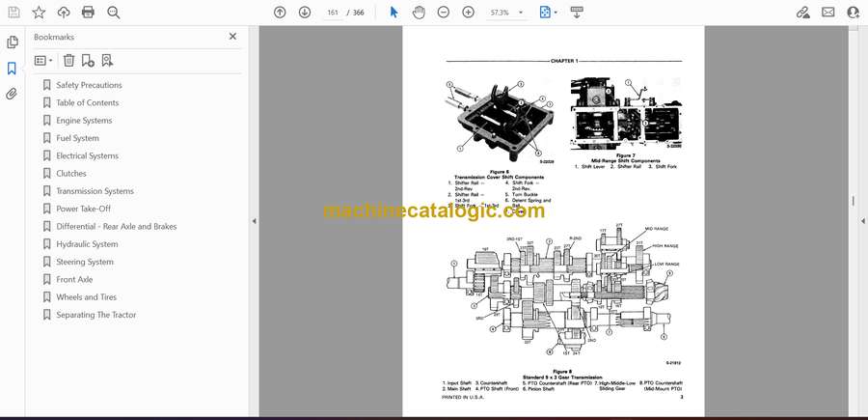Open the Hydraulic System bookmark
Viewport: 868px width, 420px height.
point(87,244)
